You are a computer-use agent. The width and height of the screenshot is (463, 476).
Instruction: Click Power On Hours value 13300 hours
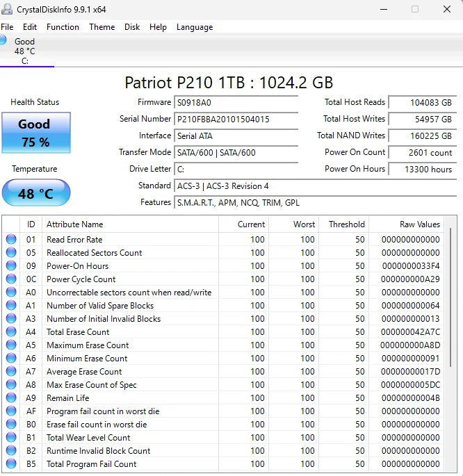[423, 170]
